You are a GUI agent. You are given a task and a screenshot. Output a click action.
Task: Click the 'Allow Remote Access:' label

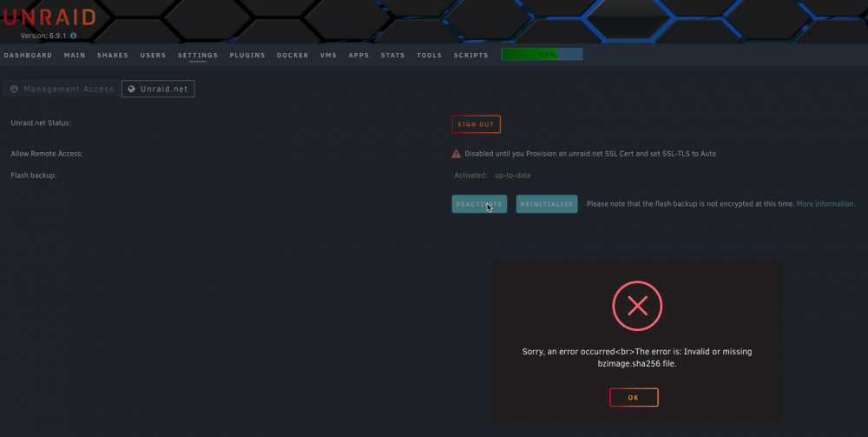47,154
